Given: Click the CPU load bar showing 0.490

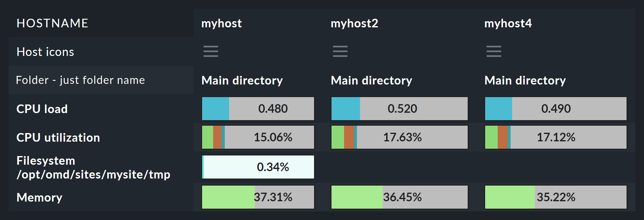Looking at the screenshot, I should [556, 108].
